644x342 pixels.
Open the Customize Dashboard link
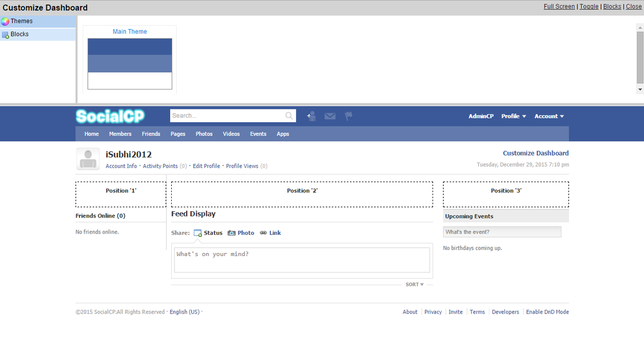tap(536, 153)
